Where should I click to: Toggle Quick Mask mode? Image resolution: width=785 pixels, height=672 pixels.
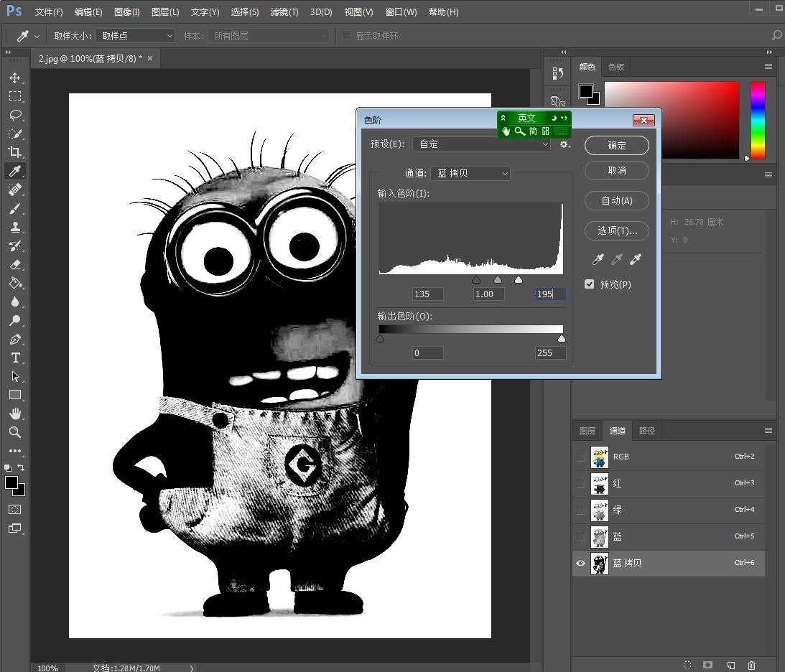click(x=15, y=509)
